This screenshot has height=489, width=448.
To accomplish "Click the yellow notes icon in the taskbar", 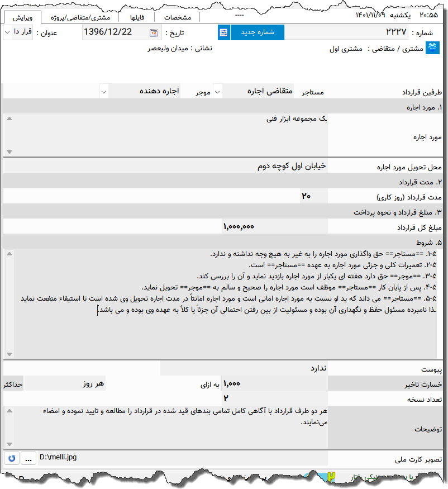I will pos(332,476).
